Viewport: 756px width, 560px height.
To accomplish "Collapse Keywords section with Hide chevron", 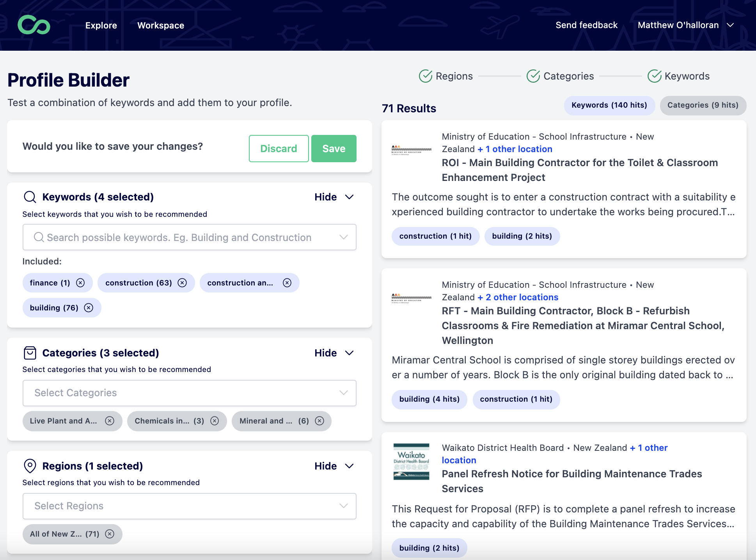I will coord(350,197).
